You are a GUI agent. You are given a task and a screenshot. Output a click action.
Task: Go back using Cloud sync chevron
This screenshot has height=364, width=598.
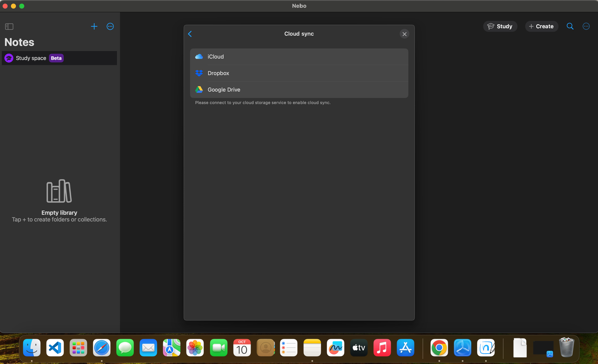tap(190, 34)
